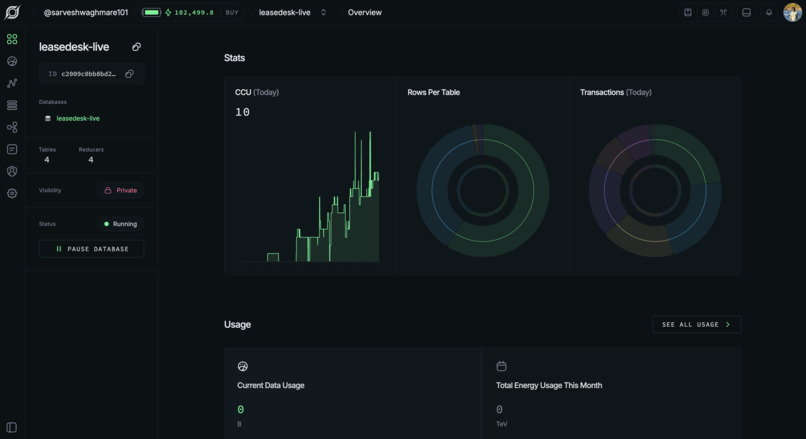806x439 pixels.
Task: Toggle the Private visibility badge
Action: click(x=120, y=190)
